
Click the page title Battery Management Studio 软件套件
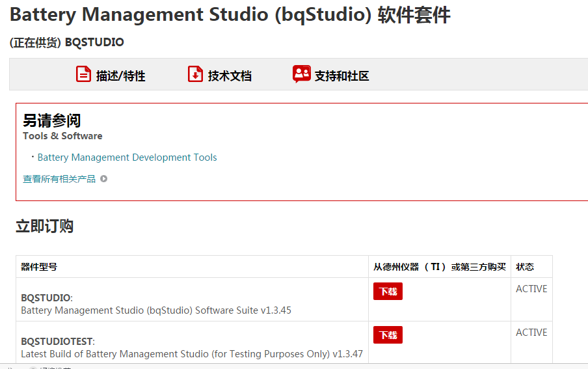coord(230,15)
